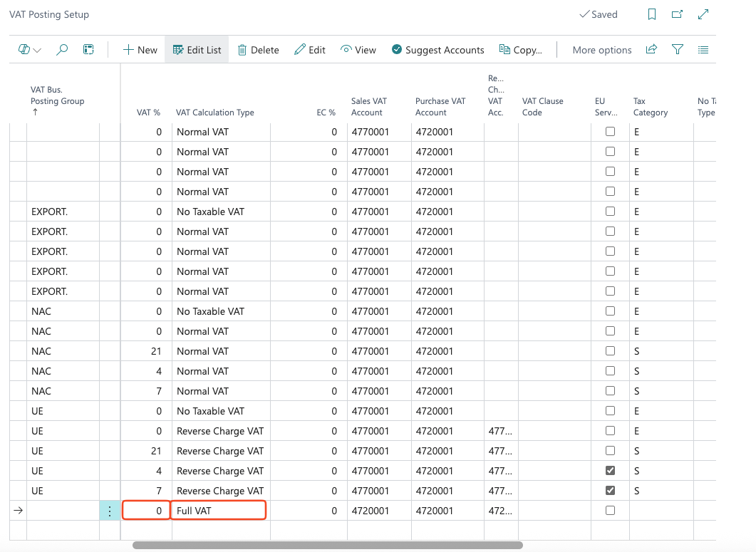The image size is (756, 552).
Task: Click VAT 7 value on NAC row
Action: point(159,392)
